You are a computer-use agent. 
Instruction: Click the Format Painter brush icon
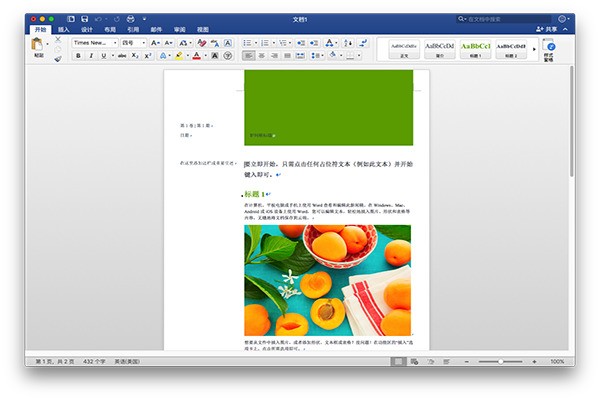(58, 58)
